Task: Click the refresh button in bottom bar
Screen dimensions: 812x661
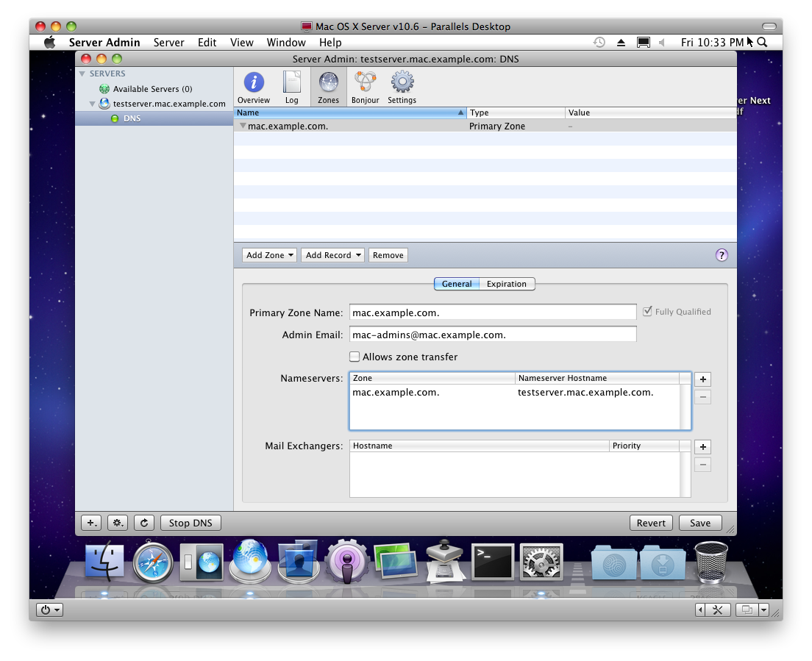Action: [144, 523]
